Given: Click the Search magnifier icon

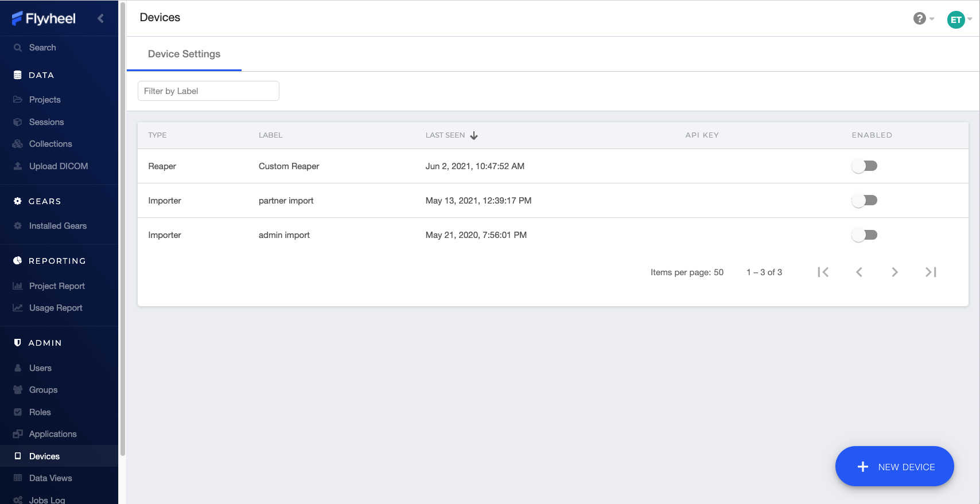Looking at the screenshot, I should (18, 48).
